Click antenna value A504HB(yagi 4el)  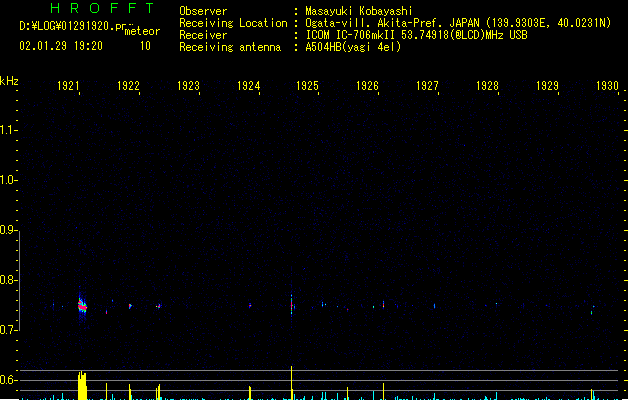[353, 47]
